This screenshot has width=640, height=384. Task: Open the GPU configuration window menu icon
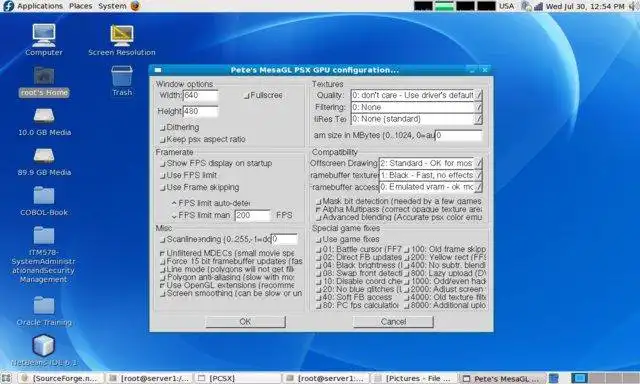[158, 70]
